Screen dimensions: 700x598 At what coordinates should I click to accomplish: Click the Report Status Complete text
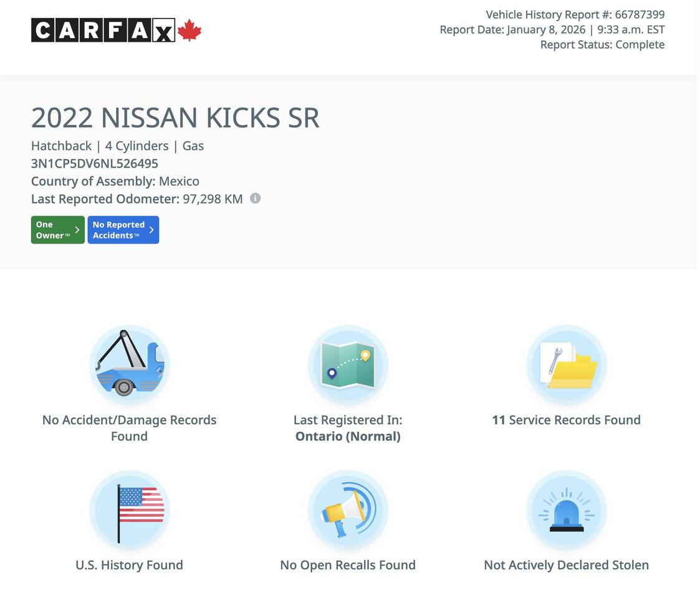[602, 44]
